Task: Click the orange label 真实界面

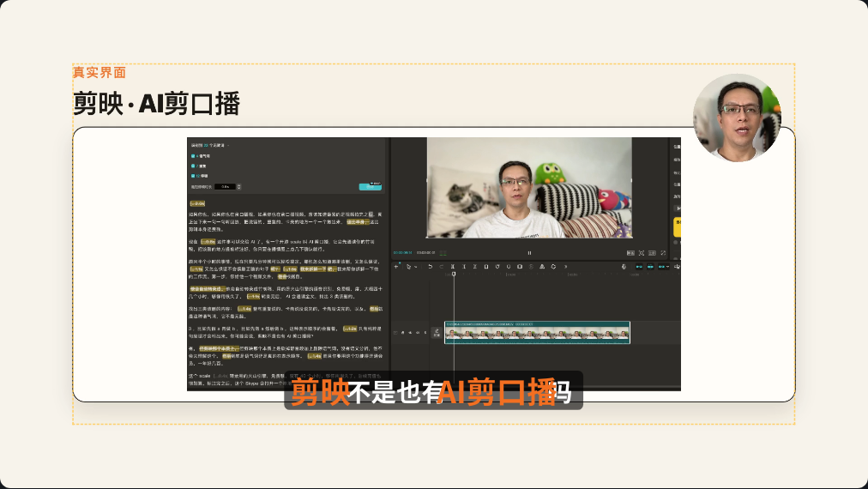Action: (x=99, y=73)
